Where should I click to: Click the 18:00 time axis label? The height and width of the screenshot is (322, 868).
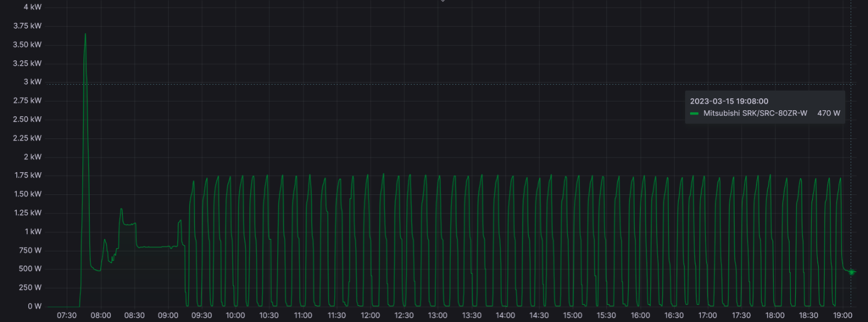tap(775, 315)
